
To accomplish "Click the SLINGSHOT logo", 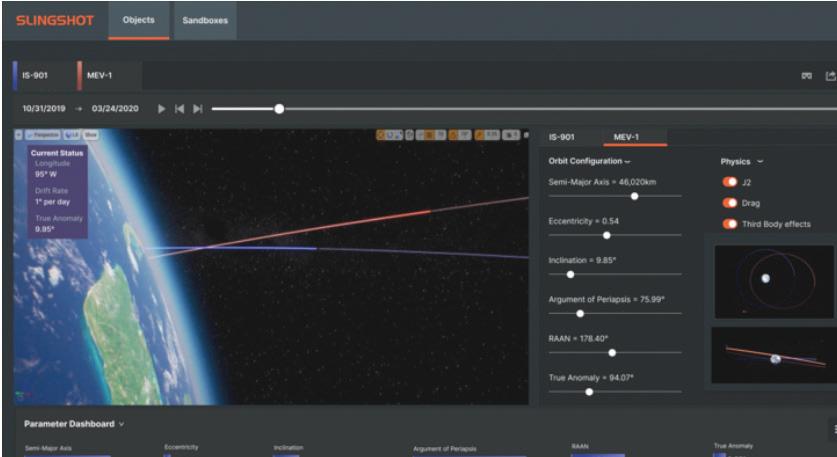I will point(55,21).
